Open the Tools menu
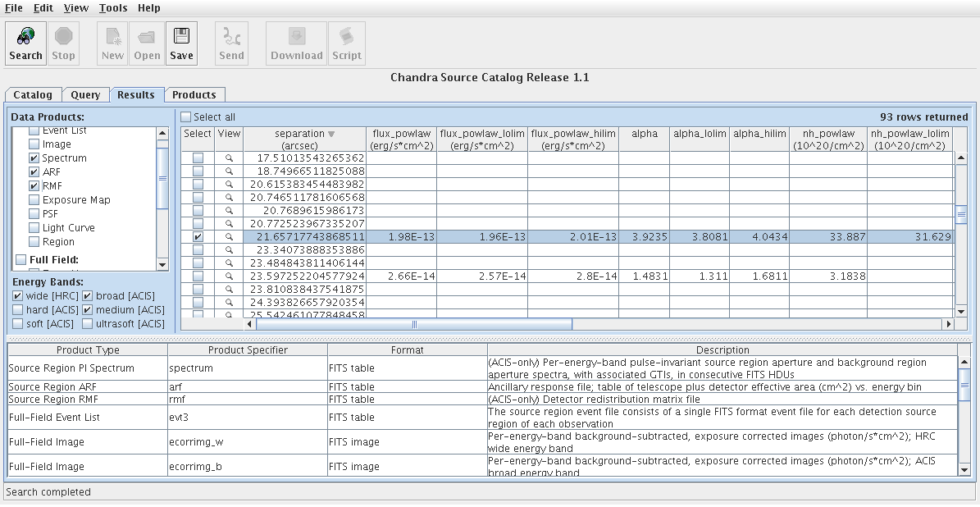The height and width of the screenshot is (507, 980). pyautogui.click(x=113, y=8)
